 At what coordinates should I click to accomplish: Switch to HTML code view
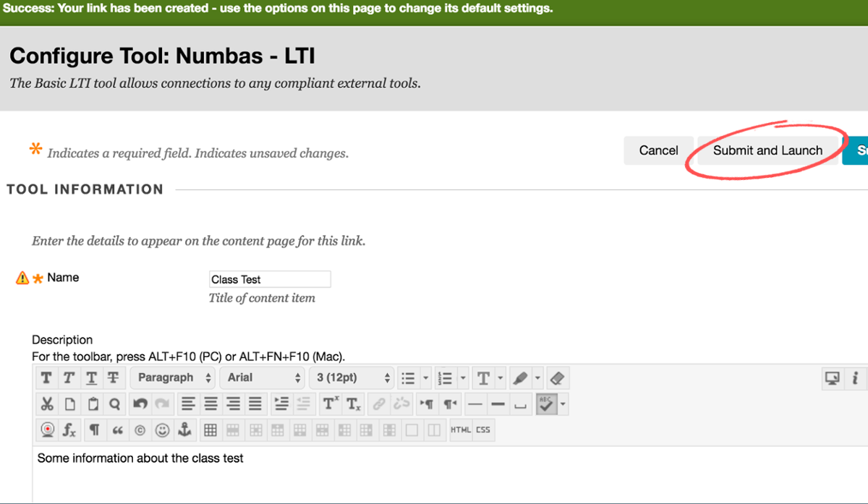[x=460, y=430]
